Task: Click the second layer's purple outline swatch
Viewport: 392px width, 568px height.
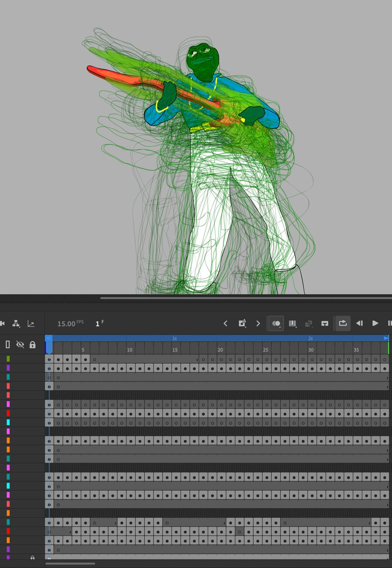Action: pyautogui.click(x=8, y=368)
